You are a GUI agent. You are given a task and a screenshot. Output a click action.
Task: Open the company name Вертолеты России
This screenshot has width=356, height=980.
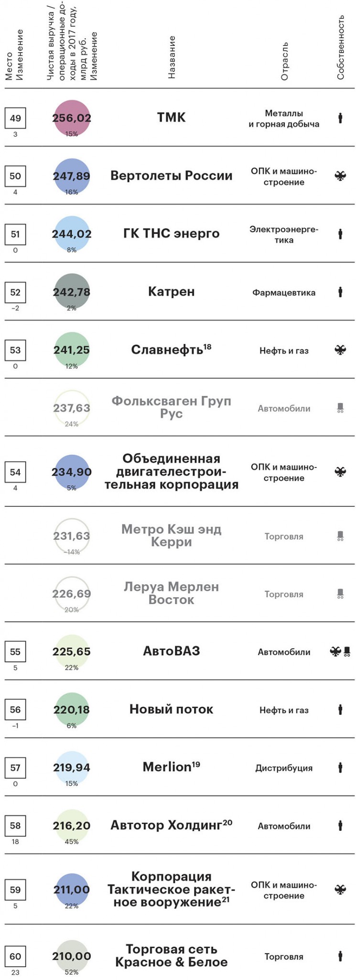tap(171, 176)
